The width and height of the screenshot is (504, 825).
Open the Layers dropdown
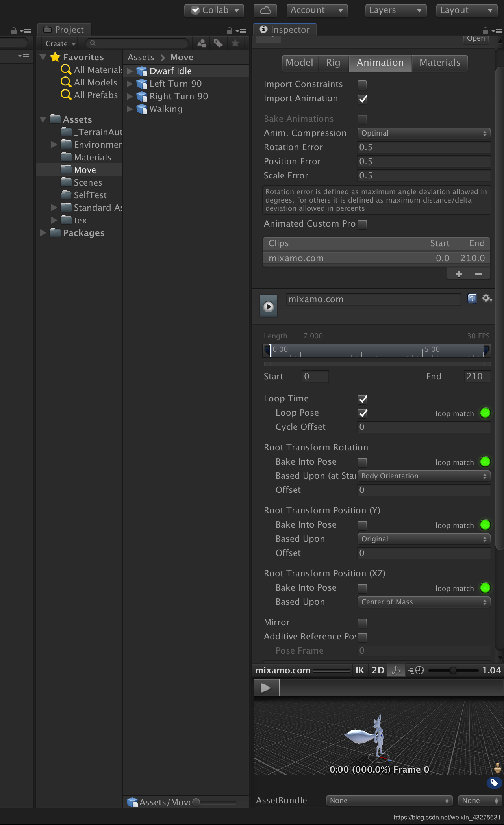[396, 11]
